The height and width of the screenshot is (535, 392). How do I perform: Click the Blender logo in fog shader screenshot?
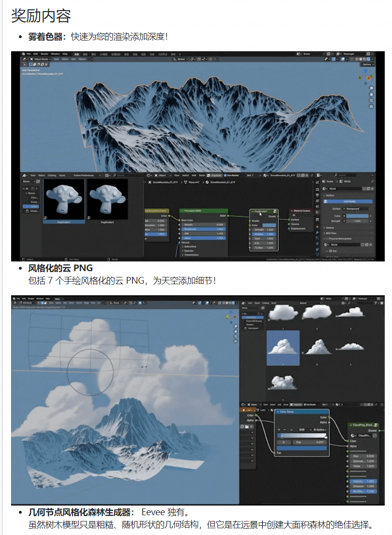coord(24,54)
